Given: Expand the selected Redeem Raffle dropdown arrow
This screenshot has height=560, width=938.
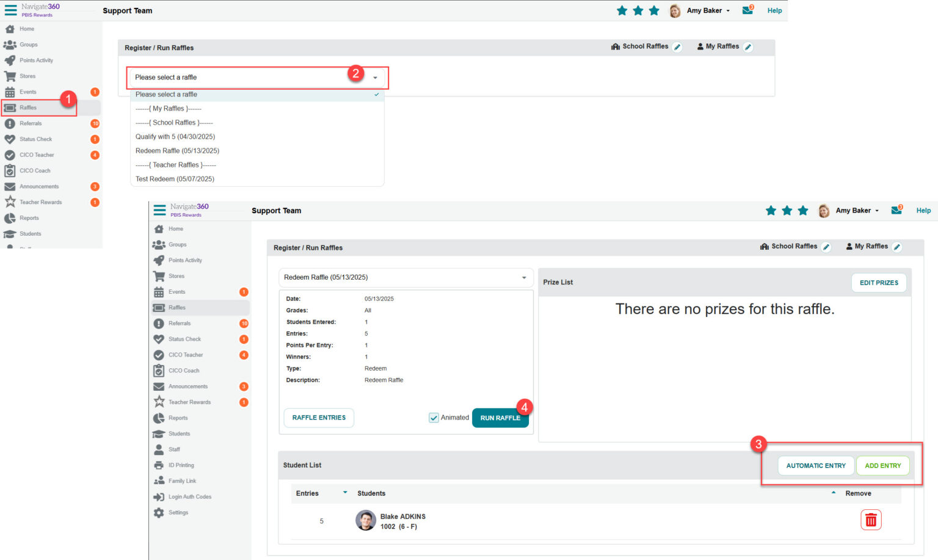Looking at the screenshot, I should pos(524,278).
